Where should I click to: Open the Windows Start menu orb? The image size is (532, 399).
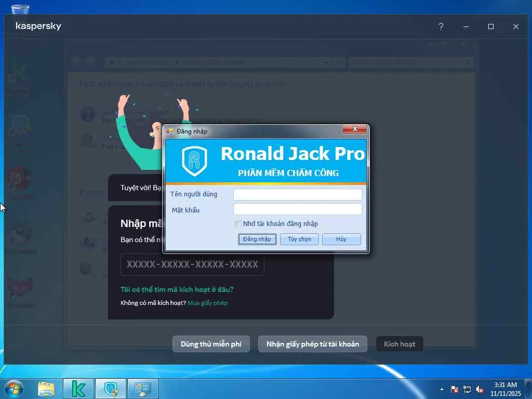14,389
